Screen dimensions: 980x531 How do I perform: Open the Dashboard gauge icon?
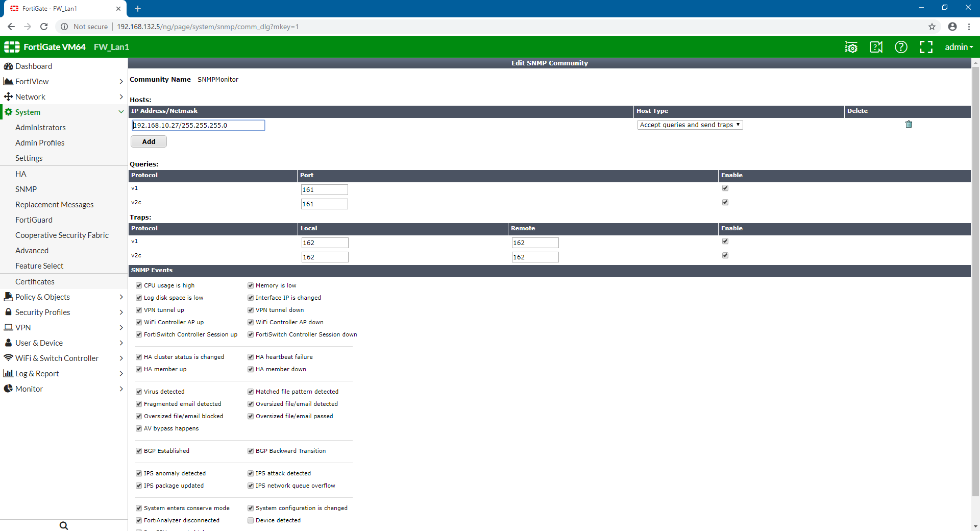tap(8, 66)
